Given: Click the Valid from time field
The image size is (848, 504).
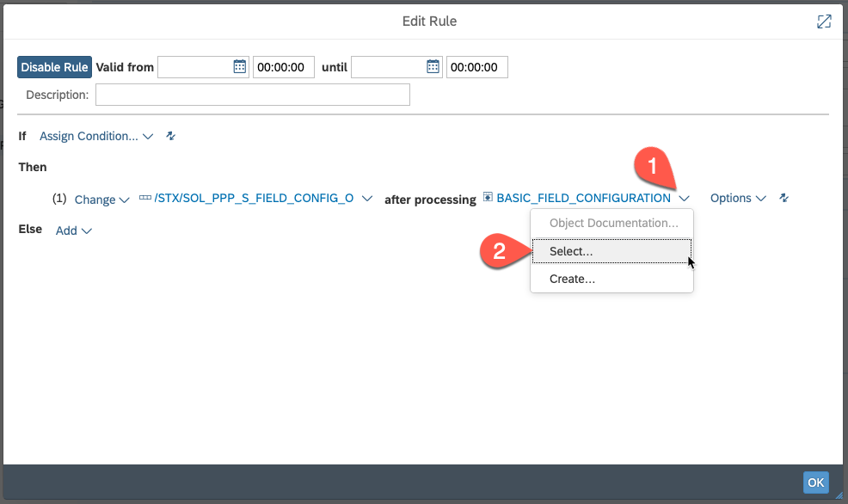Looking at the screenshot, I should click(284, 67).
